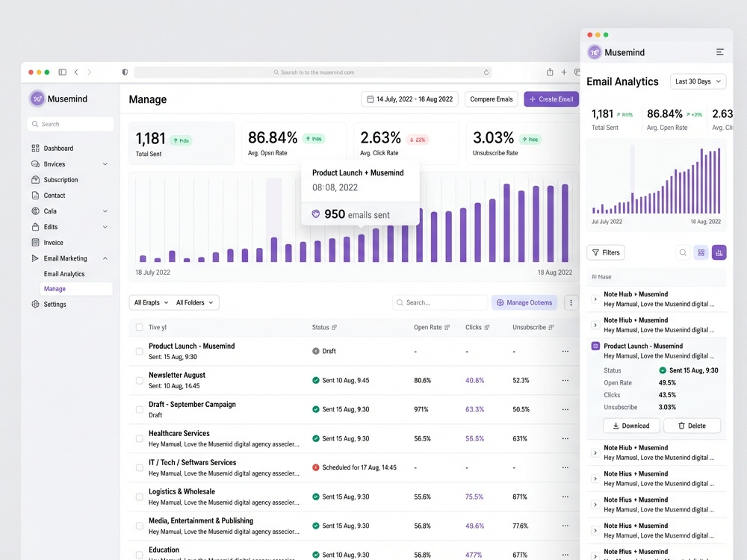Toggle the browser sidebar panel icon
The width and height of the screenshot is (747, 560).
click(63, 72)
